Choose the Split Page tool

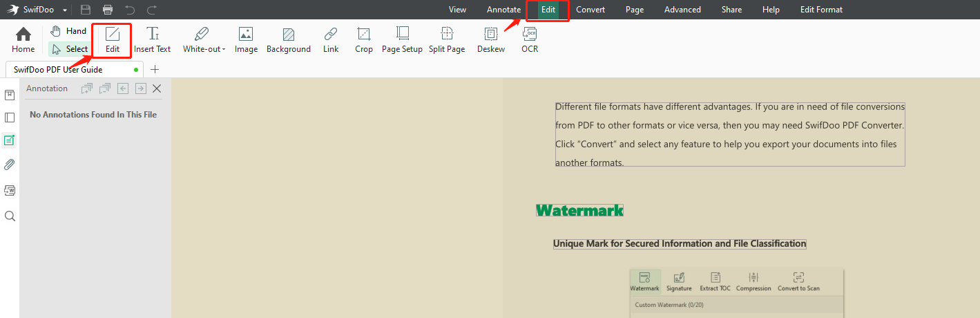coord(447,40)
